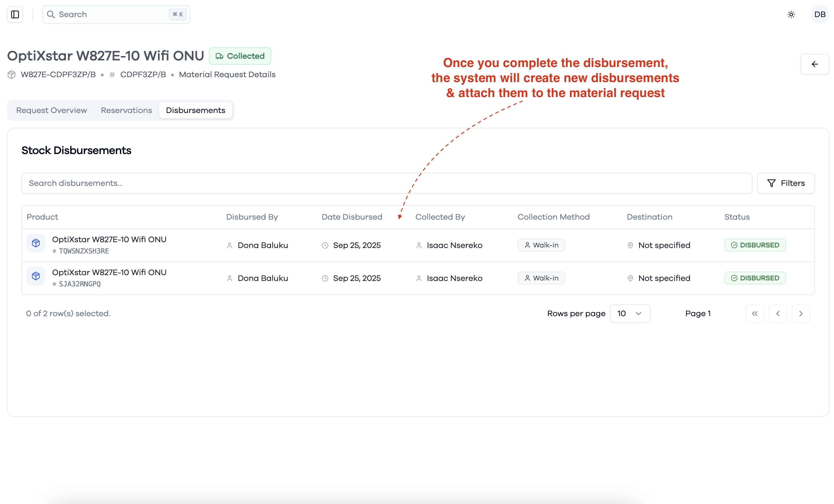Click the box icon in the TQWSNZXSH3RE row
Image resolution: width=834 pixels, height=504 pixels.
(36, 243)
